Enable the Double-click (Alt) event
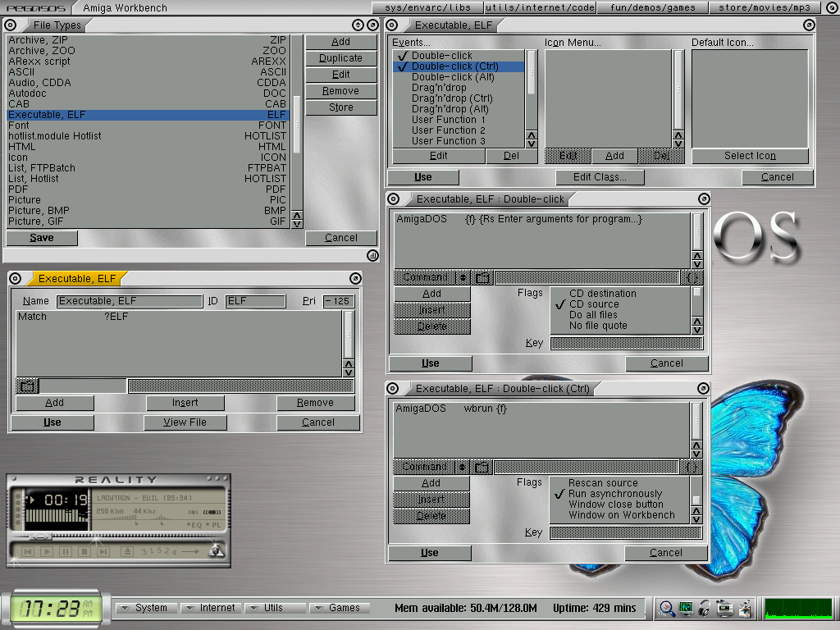Screen dimensions: 840x630 click(453, 77)
